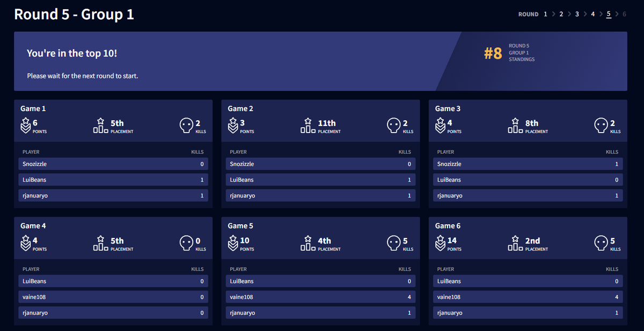Select rjanuaryo row in Game 4
The height and width of the screenshot is (331, 644).
(x=113, y=313)
